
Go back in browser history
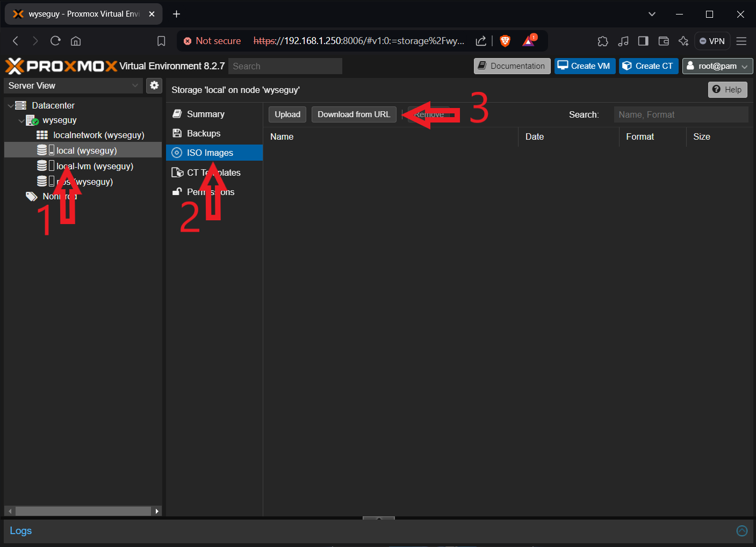(16, 41)
